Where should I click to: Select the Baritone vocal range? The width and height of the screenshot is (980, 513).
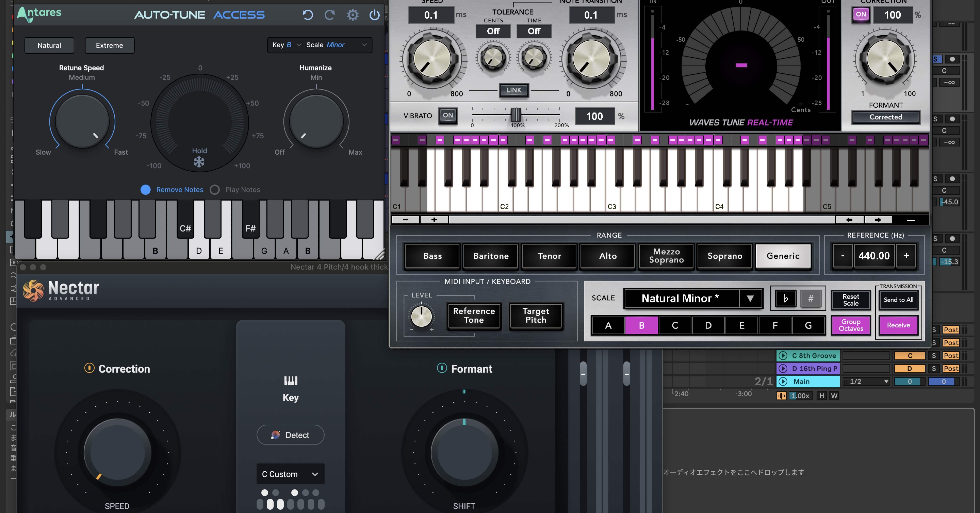[x=491, y=256]
